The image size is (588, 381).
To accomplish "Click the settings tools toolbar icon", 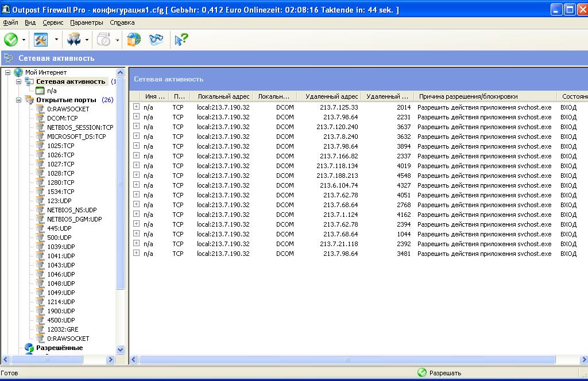I will coord(41,40).
